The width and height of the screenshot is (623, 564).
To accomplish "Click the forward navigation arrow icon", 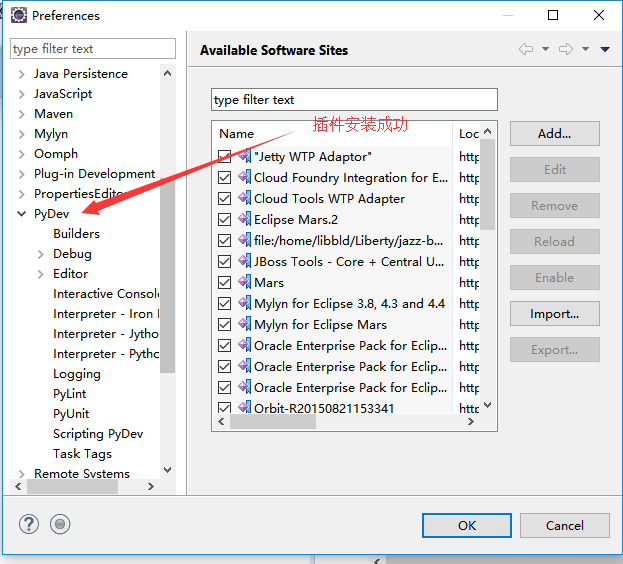I will coord(566,50).
